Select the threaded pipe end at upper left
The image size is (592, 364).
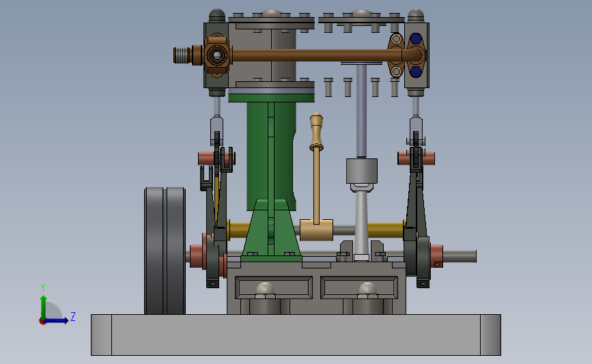pyautogui.click(x=182, y=55)
